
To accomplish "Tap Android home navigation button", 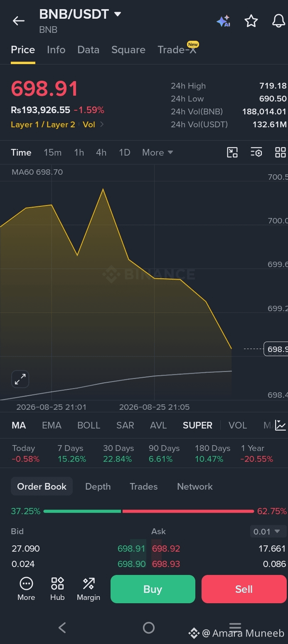I will point(148,627).
